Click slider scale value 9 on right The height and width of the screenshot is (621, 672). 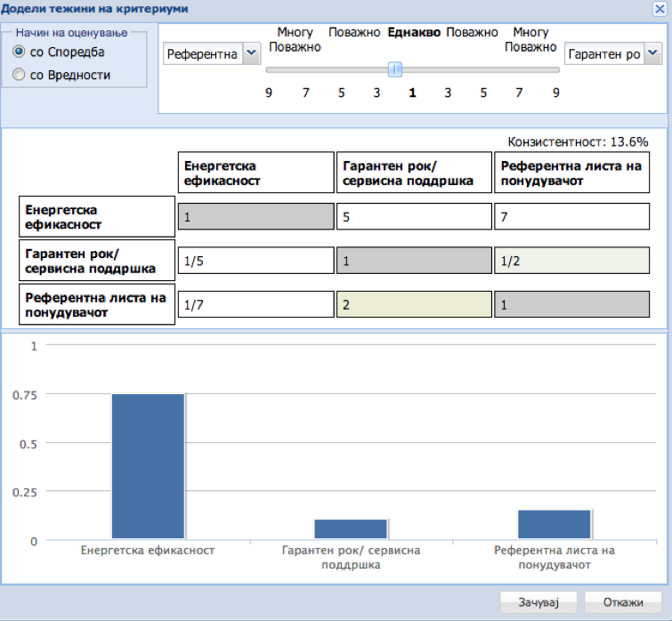tap(556, 93)
